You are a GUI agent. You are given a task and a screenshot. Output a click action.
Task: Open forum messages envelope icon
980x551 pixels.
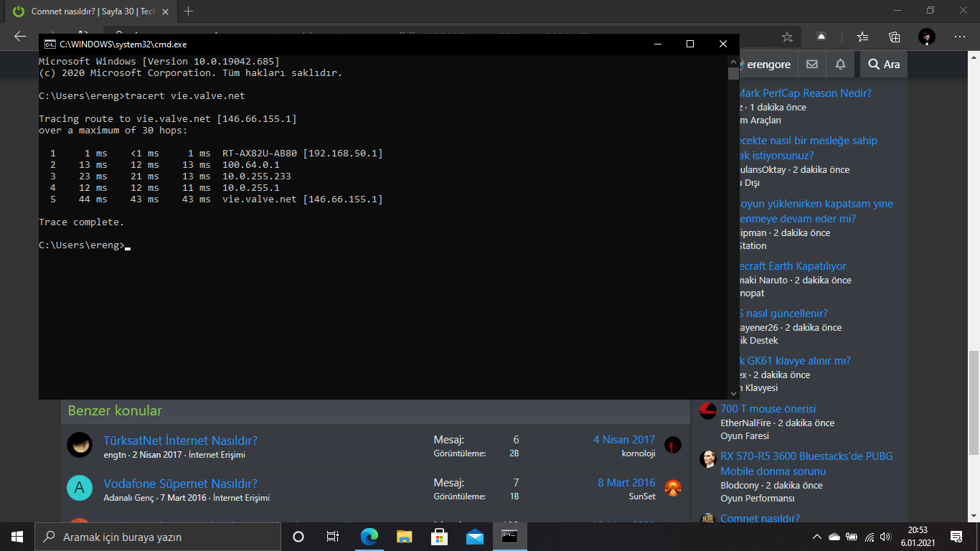(x=811, y=64)
